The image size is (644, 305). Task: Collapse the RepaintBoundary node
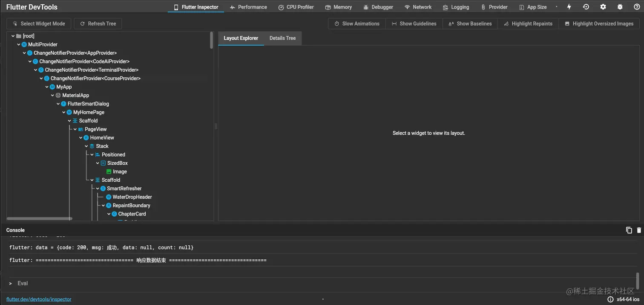point(103,206)
